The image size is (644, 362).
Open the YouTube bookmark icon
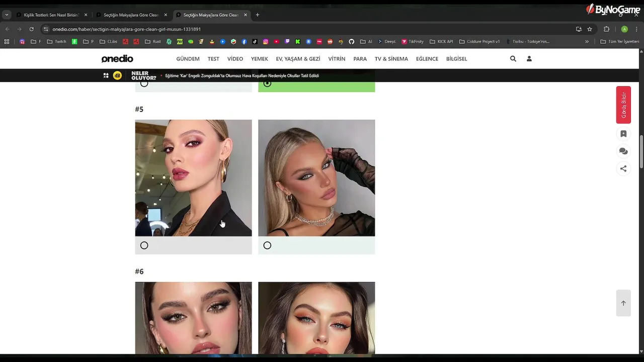point(276,42)
